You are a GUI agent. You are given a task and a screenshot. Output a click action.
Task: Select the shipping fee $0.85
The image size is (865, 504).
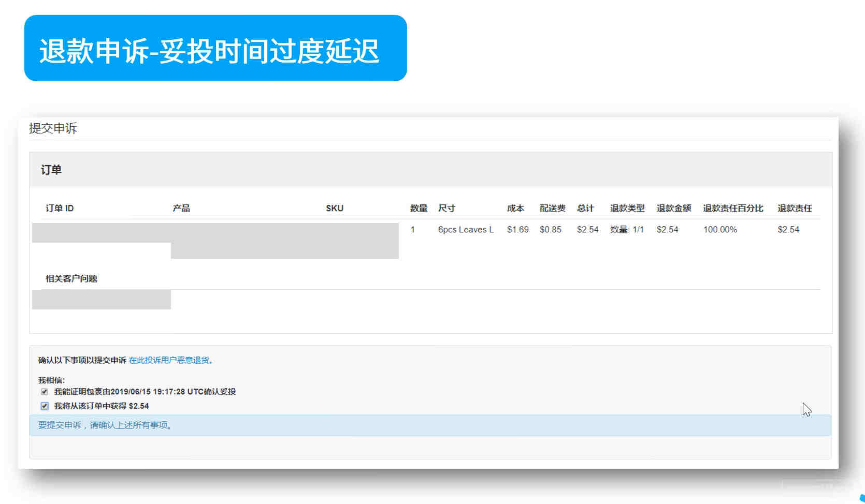[551, 229]
